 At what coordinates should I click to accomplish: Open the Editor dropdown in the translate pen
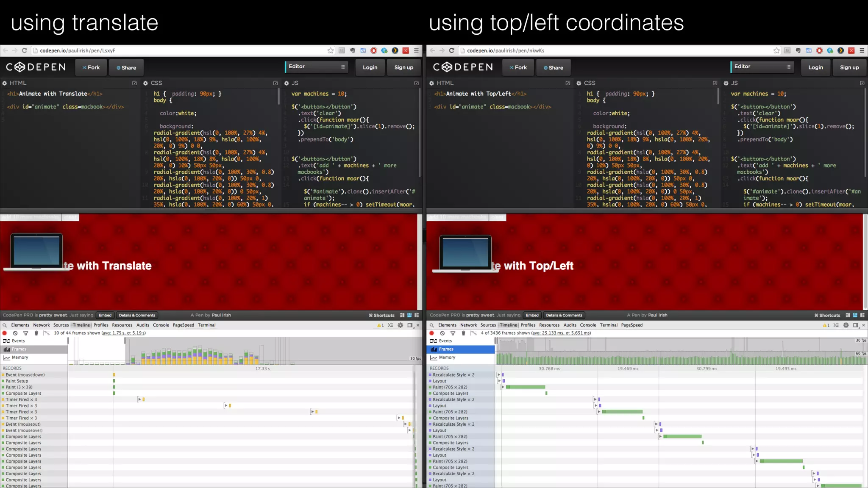click(317, 67)
